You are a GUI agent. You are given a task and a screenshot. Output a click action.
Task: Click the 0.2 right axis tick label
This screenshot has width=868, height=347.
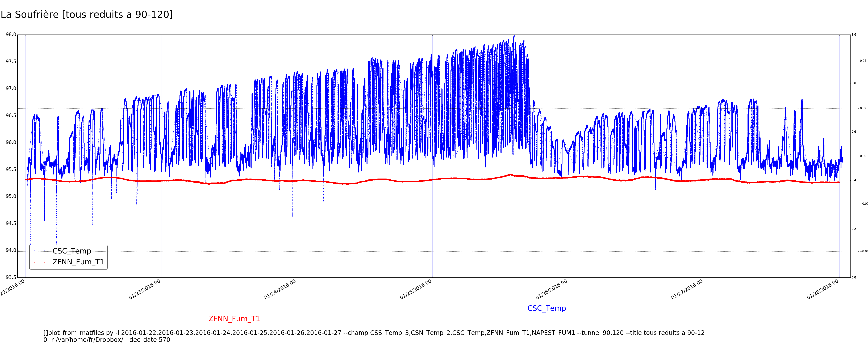(854, 229)
